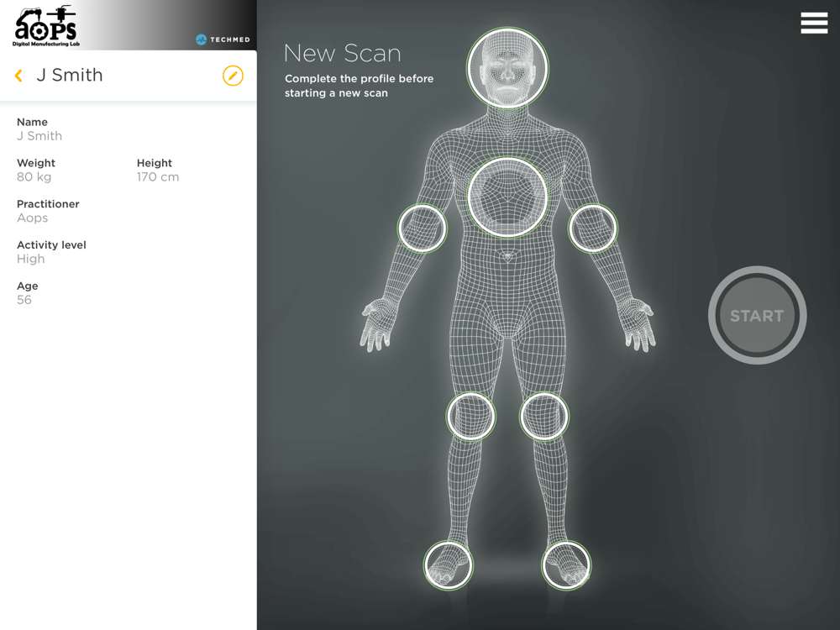Click the round START scan button
The width and height of the screenshot is (840, 630).
[x=757, y=315]
